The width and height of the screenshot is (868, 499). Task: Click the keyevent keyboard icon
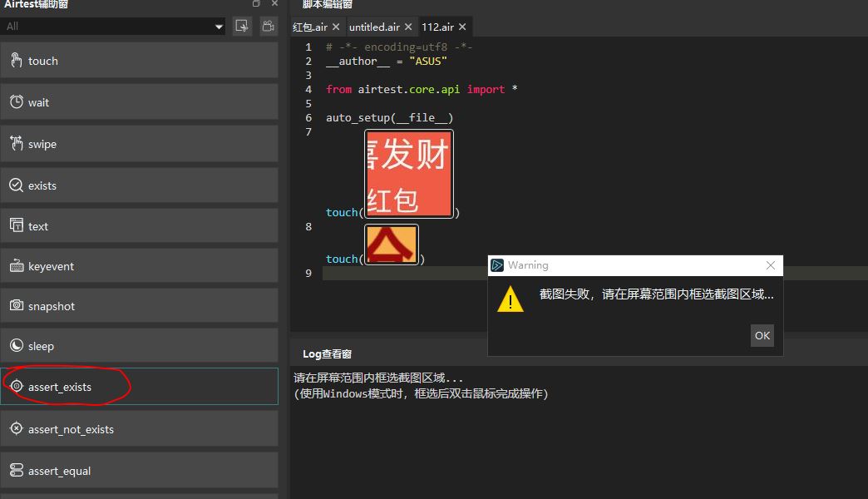[x=17, y=266]
